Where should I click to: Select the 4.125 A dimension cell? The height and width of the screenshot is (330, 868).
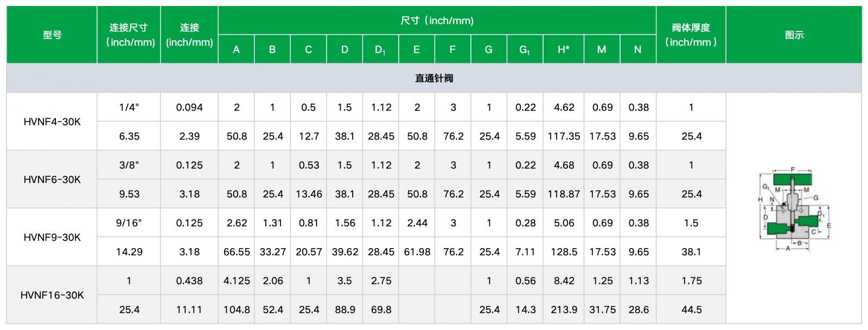(x=237, y=281)
